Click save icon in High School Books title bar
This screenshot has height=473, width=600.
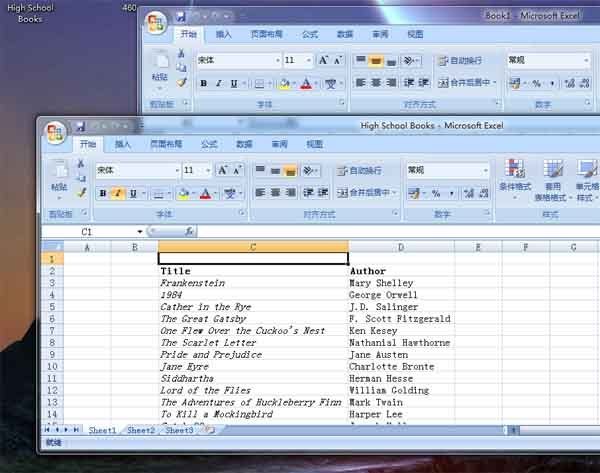(80, 126)
